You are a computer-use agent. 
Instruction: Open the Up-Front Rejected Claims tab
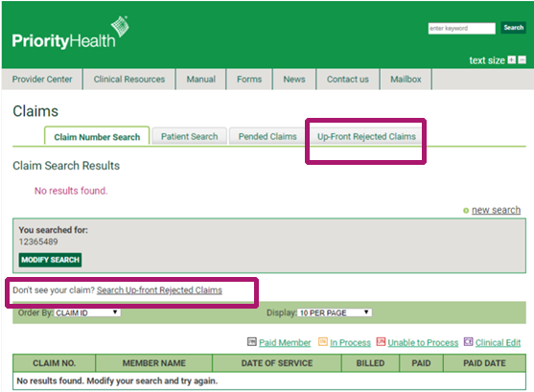366,136
